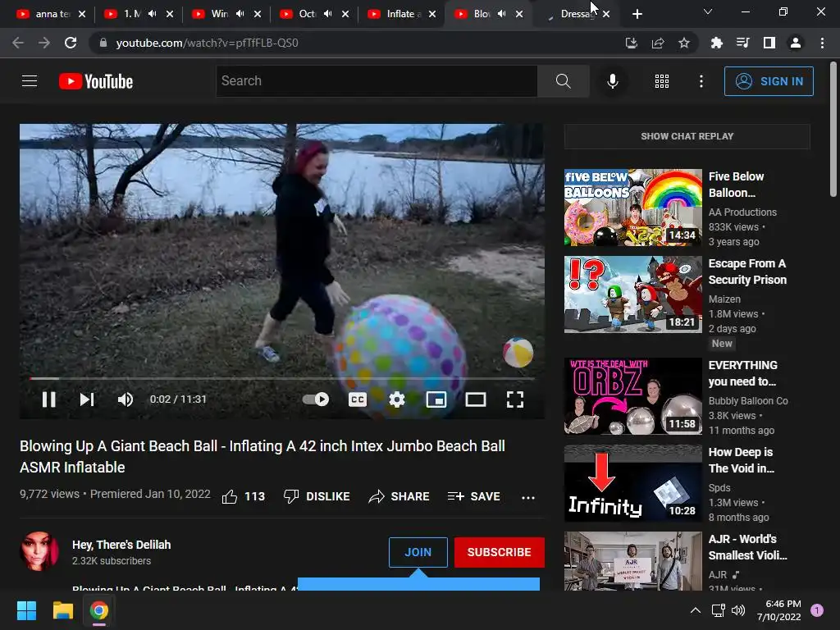This screenshot has height=630, width=840.
Task: Focus the YouTube search field
Action: tap(377, 81)
